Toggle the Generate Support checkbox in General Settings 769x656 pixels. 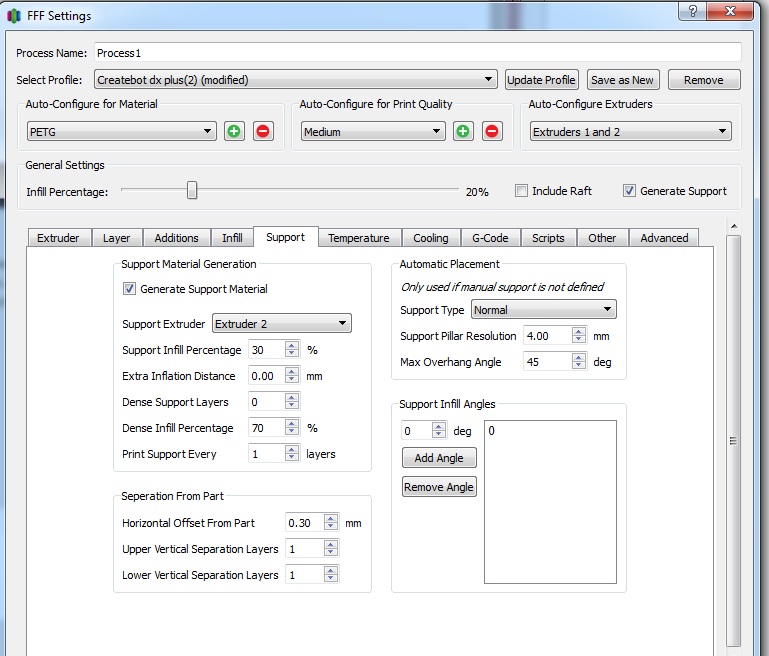(x=629, y=191)
